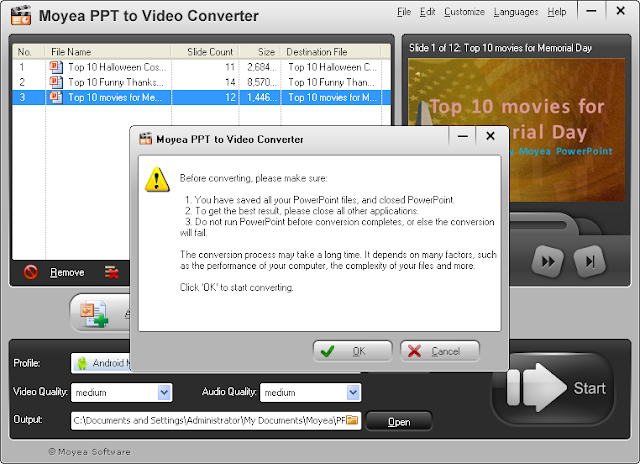640x464 pixels.
Task: Click PowerPoint icon of Halloween file
Action: (x=56, y=67)
